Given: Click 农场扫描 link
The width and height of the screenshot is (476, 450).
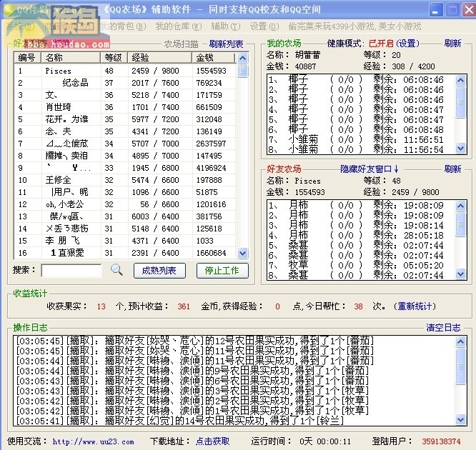Looking at the screenshot, I should coord(182,44).
